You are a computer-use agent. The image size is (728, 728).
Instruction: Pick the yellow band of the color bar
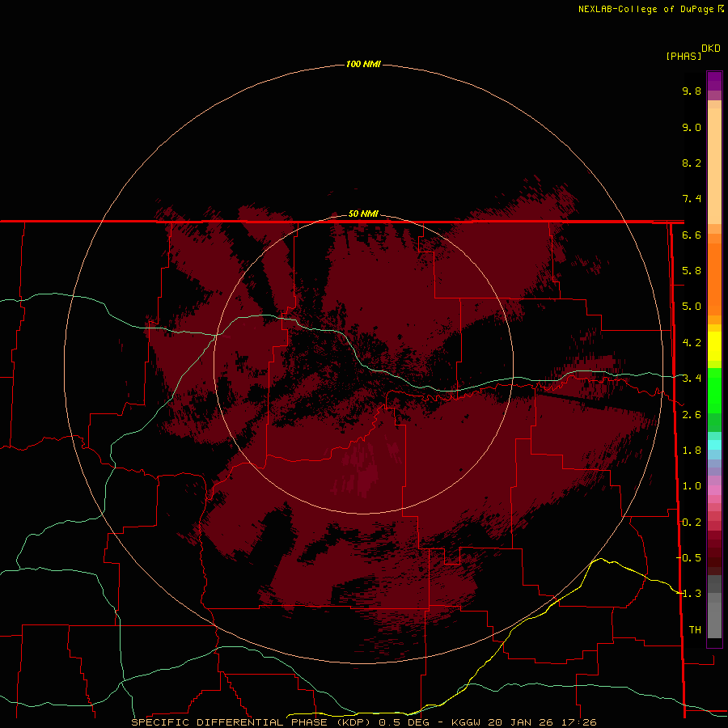tap(714, 346)
